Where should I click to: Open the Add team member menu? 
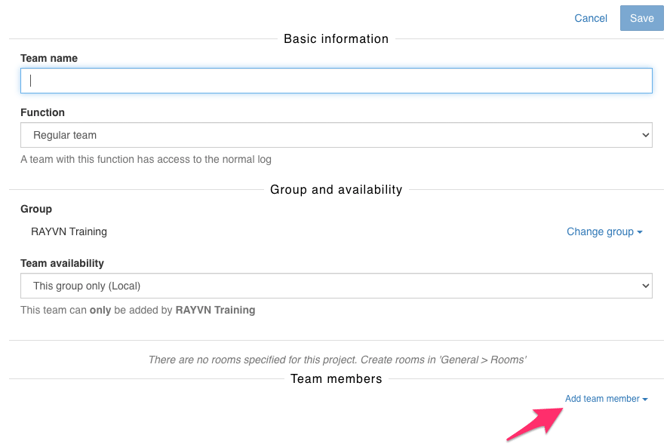point(604,399)
